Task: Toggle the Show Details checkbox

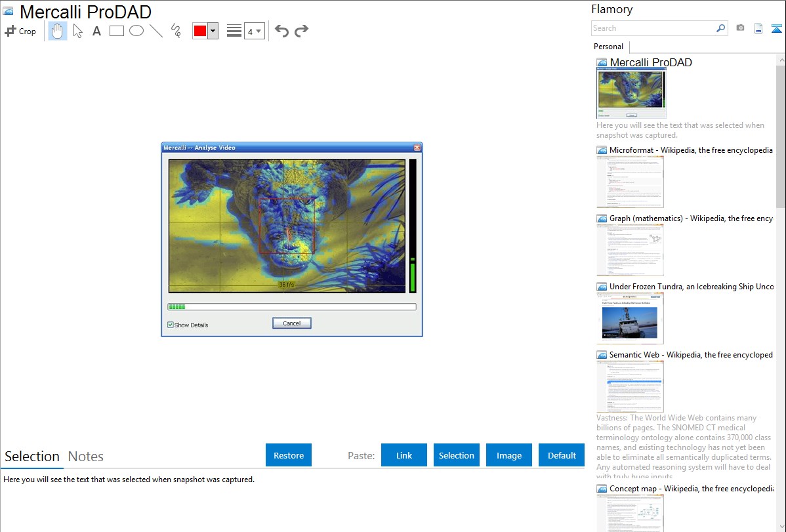Action: (x=171, y=325)
